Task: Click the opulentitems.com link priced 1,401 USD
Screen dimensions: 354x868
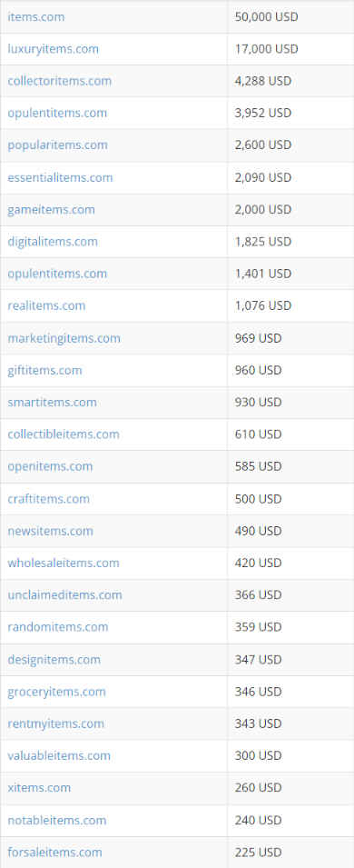Action: click(57, 274)
